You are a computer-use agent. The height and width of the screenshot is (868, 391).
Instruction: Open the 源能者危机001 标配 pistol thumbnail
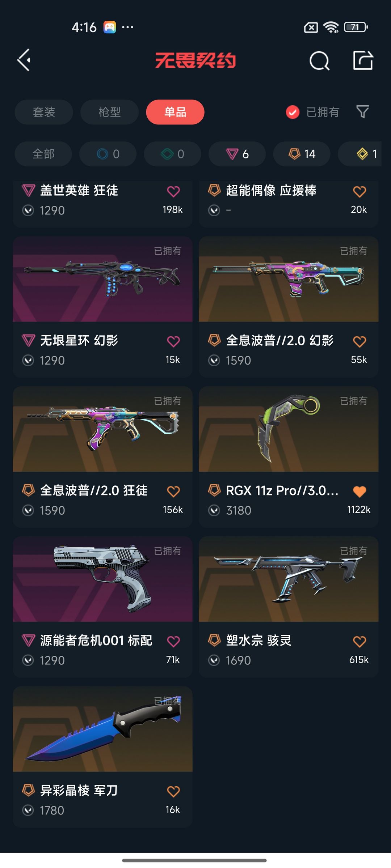(x=102, y=579)
